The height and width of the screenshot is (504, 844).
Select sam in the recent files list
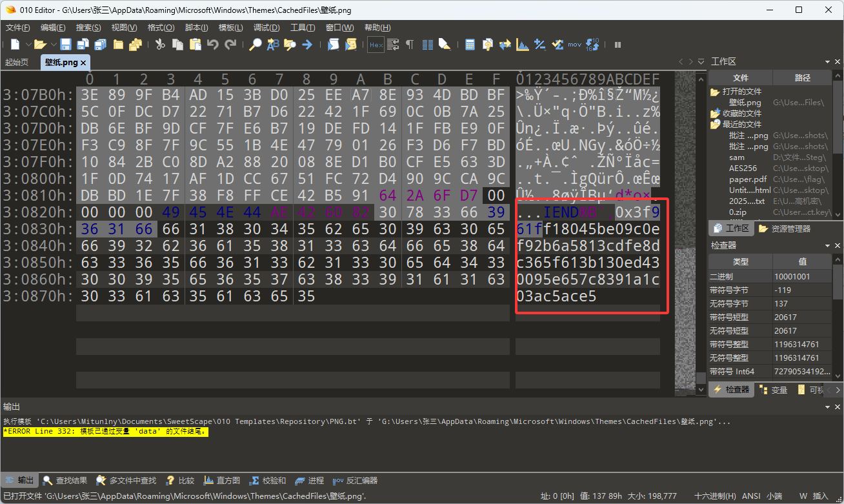click(x=737, y=157)
